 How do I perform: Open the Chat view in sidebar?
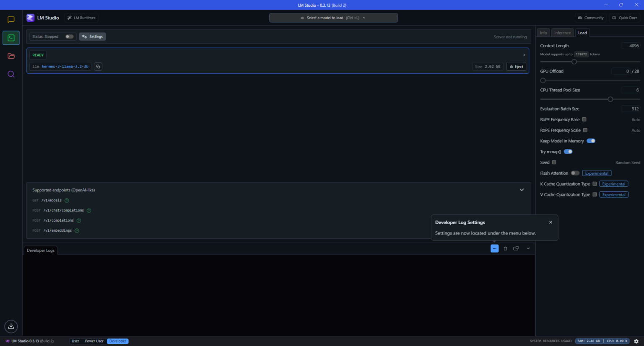click(x=11, y=20)
